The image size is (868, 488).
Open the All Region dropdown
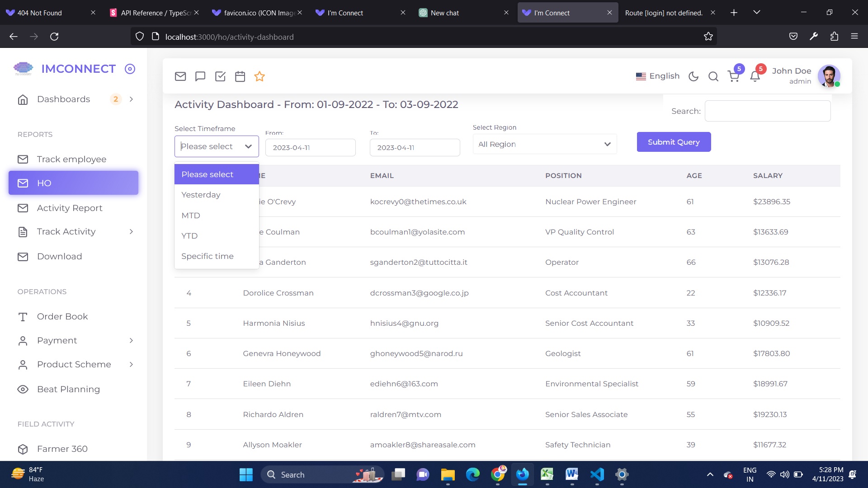click(x=544, y=144)
